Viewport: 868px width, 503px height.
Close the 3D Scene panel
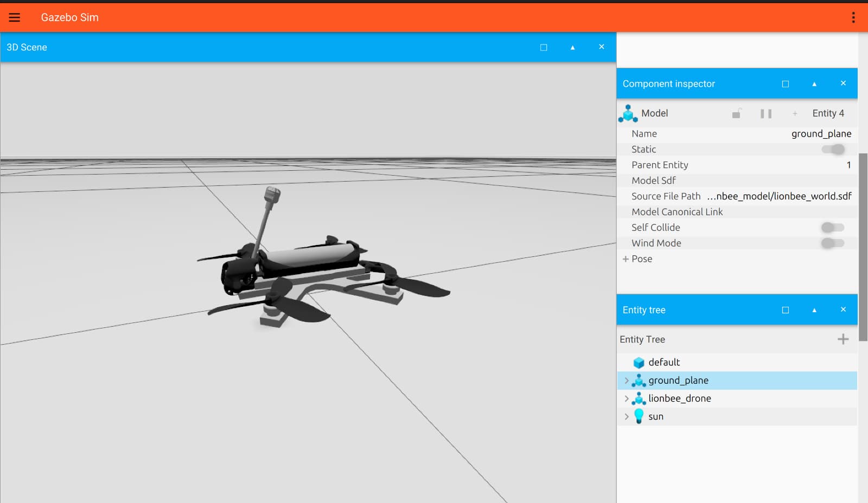602,47
